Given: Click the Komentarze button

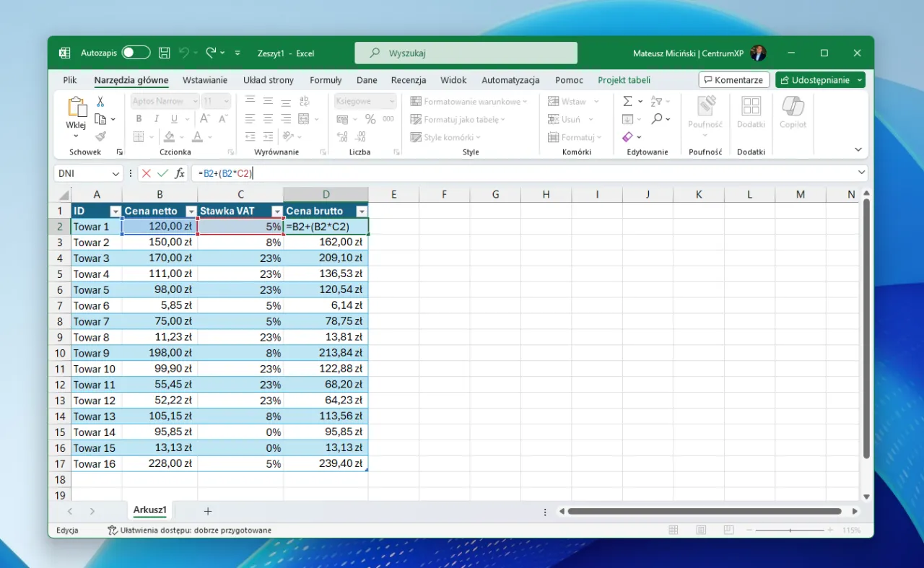Looking at the screenshot, I should (733, 80).
